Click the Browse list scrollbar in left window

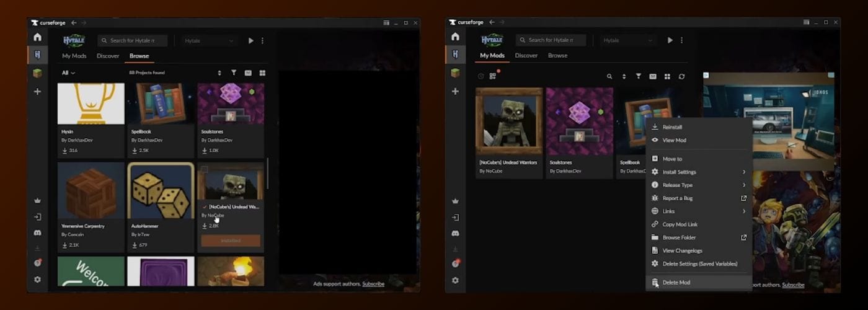[268, 174]
